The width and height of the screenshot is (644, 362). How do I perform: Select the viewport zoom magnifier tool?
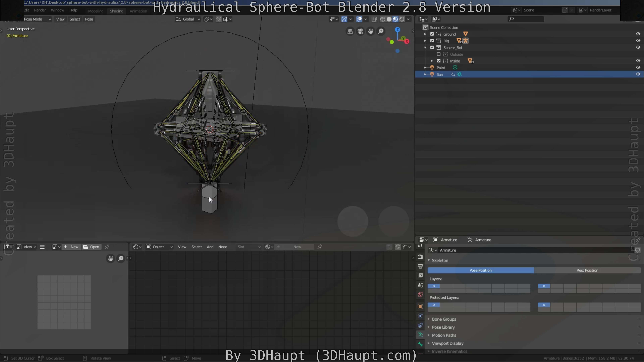point(381,31)
